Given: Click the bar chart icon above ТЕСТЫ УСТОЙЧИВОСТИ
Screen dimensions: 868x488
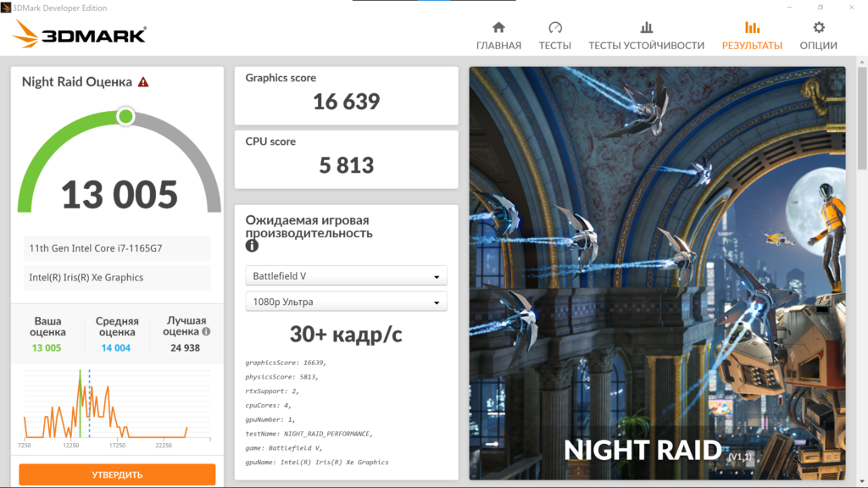Looking at the screenshot, I should coord(647,27).
